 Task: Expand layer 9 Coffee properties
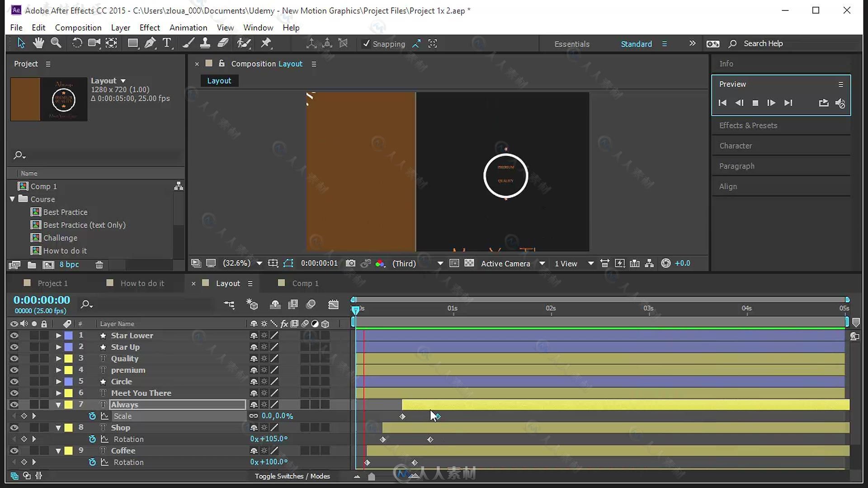pyautogui.click(x=58, y=450)
